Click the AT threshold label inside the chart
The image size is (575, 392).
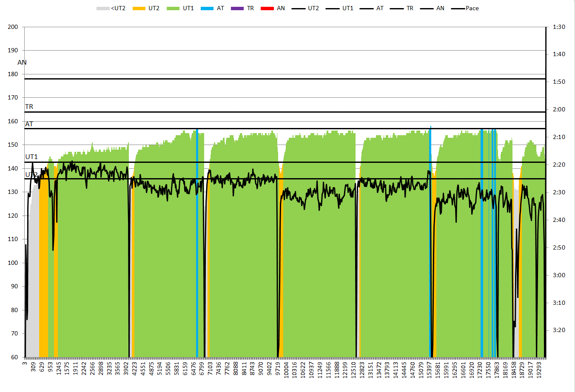tap(29, 124)
